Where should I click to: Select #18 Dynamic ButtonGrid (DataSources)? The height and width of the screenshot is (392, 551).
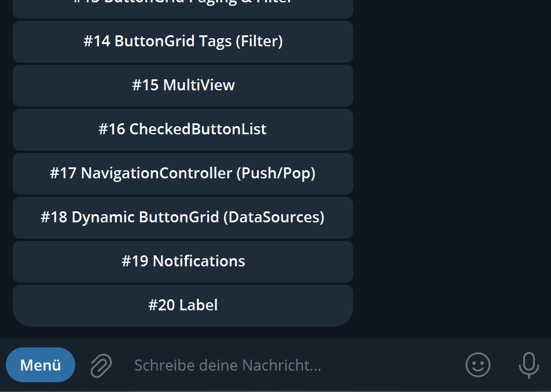pyautogui.click(x=183, y=218)
